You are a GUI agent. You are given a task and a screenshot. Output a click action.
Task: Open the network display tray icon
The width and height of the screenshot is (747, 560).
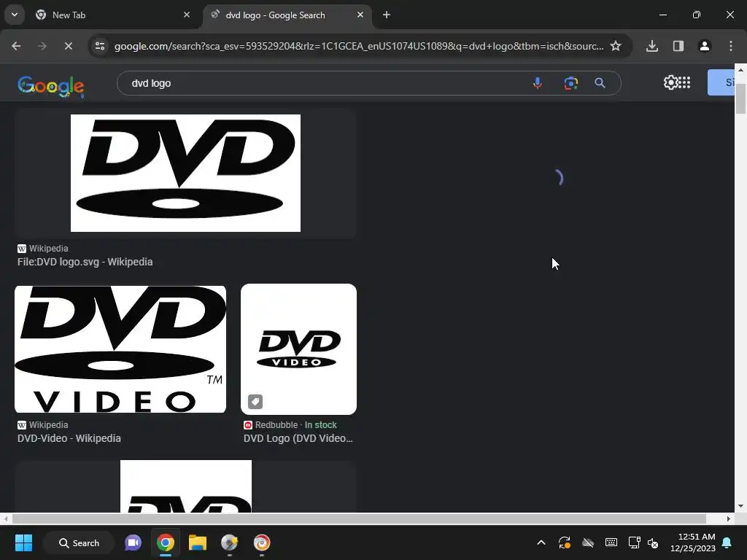pos(634,542)
